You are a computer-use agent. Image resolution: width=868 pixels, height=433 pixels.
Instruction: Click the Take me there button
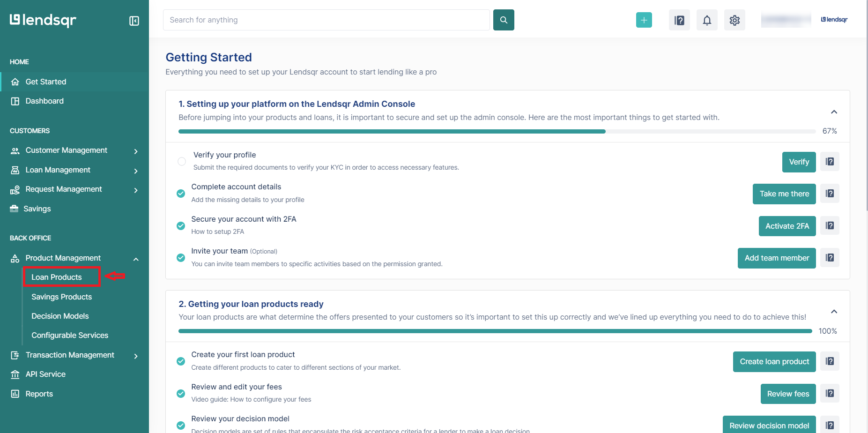click(784, 194)
